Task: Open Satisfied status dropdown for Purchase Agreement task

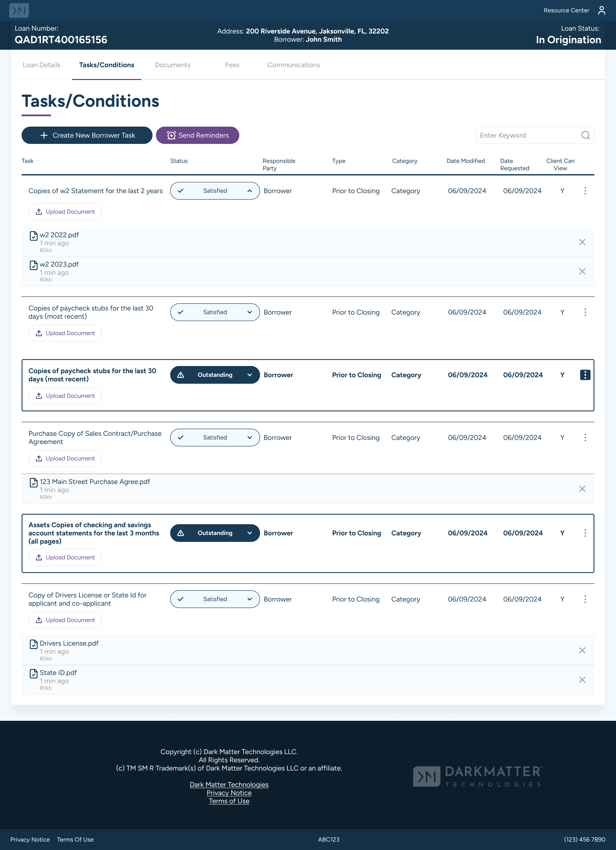Action: coord(249,437)
